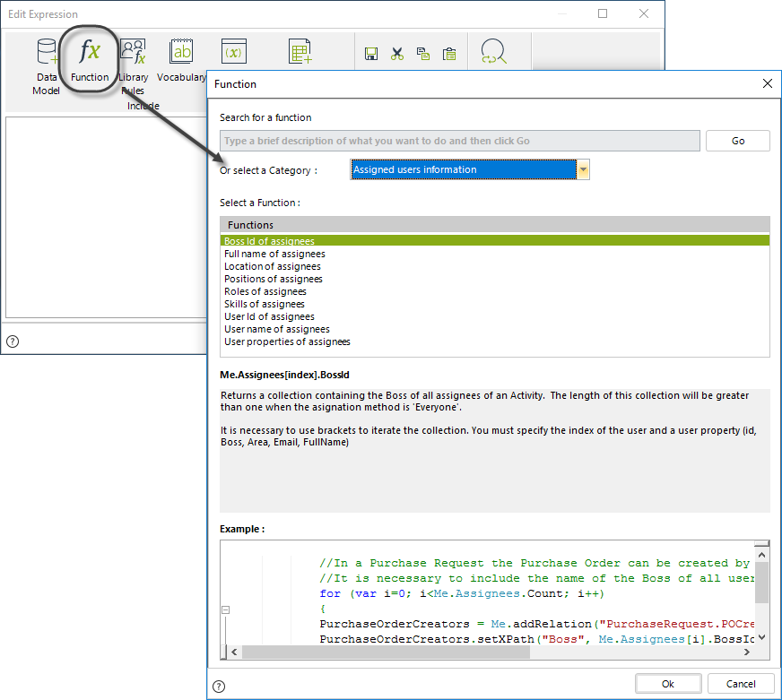
Task: Open Library Rules in the toolbar
Action: pyautogui.click(x=133, y=65)
